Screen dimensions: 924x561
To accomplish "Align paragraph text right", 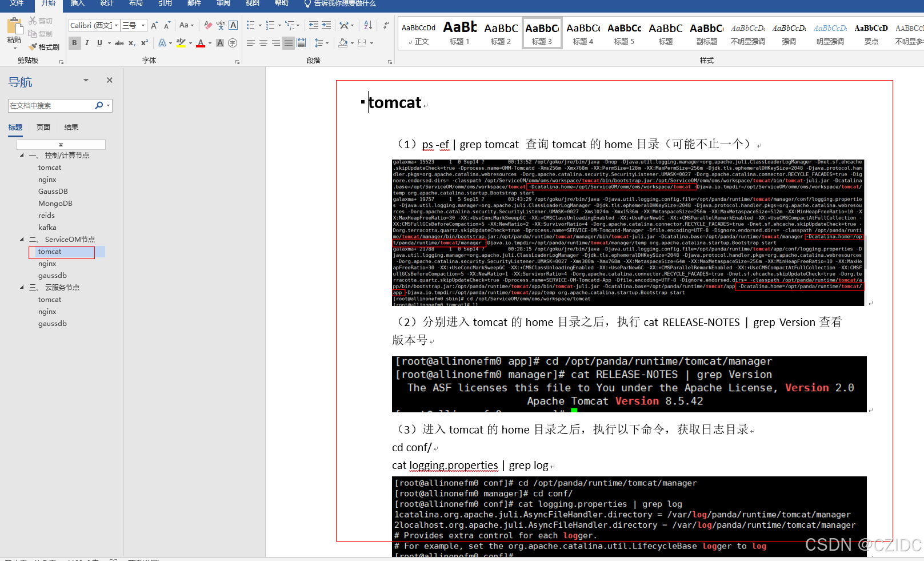I will pyautogui.click(x=276, y=43).
